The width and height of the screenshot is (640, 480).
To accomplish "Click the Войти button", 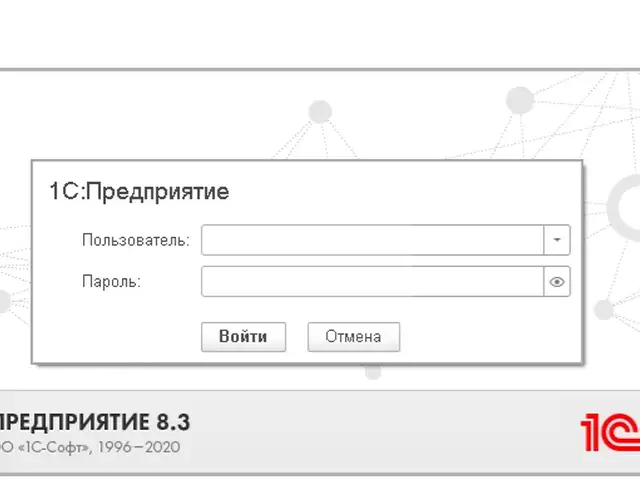I will click(x=243, y=337).
